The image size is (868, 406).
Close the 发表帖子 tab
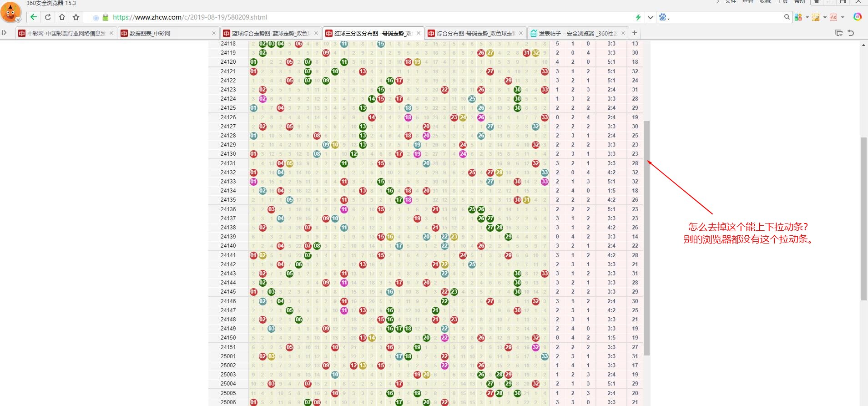coord(623,33)
